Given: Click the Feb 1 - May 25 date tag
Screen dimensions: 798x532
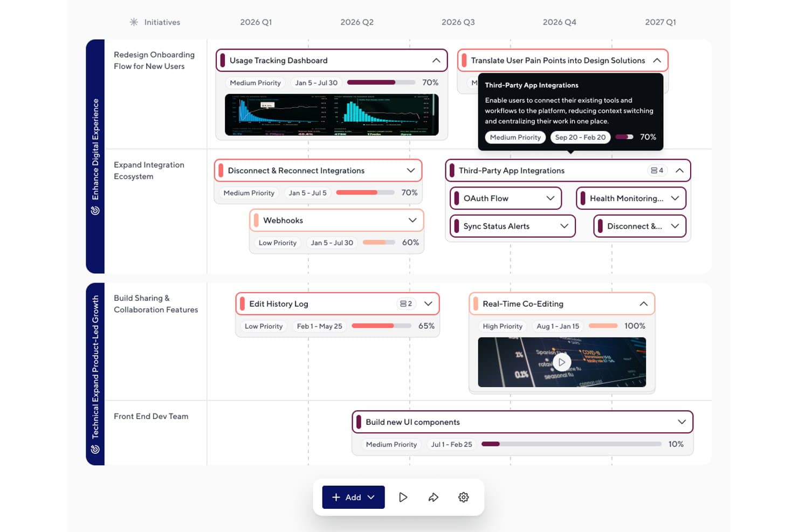Looking at the screenshot, I should click(320, 326).
